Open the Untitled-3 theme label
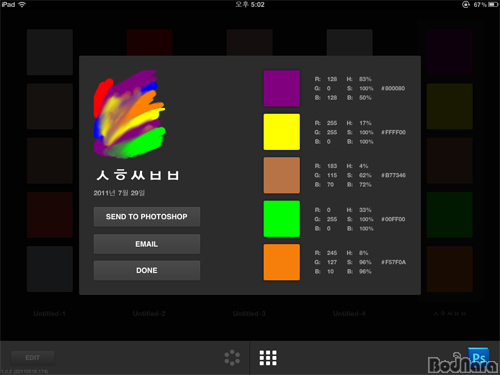The height and width of the screenshot is (375, 500). coord(249,314)
